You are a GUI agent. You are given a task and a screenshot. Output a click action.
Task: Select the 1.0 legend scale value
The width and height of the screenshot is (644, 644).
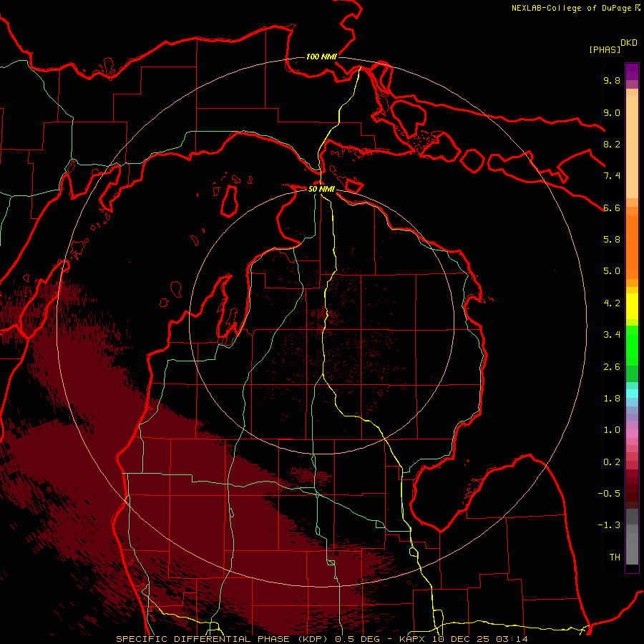pyautogui.click(x=612, y=430)
